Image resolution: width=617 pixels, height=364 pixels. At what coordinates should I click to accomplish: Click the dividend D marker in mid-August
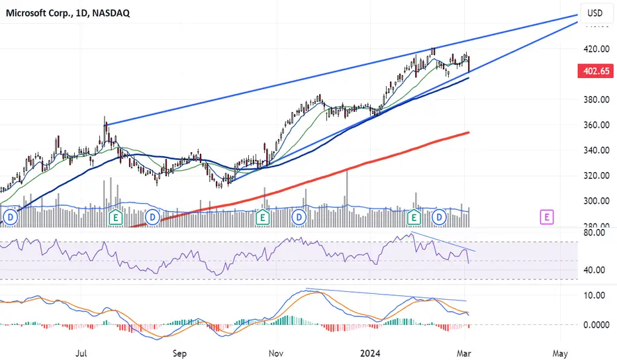tap(152, 217)
